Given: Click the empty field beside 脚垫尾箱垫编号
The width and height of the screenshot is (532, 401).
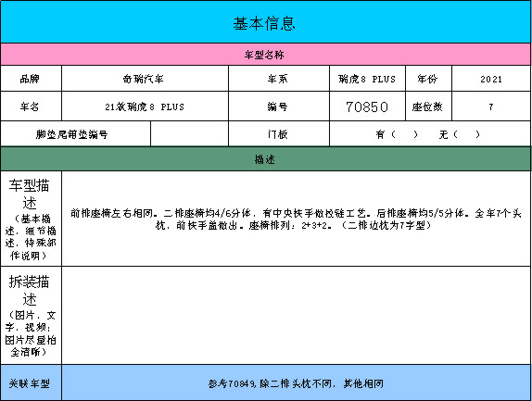Looking at the screenshot, I should coord(189,134).
